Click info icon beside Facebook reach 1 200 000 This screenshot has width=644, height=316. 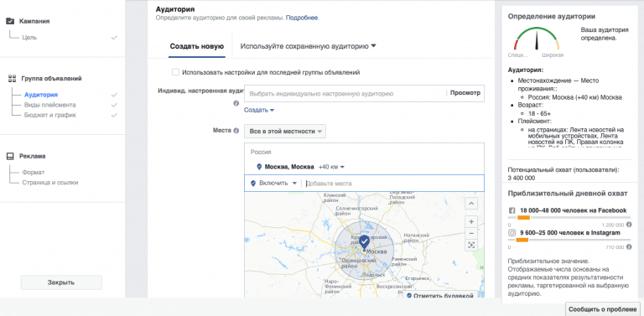[x=629, y=225]
